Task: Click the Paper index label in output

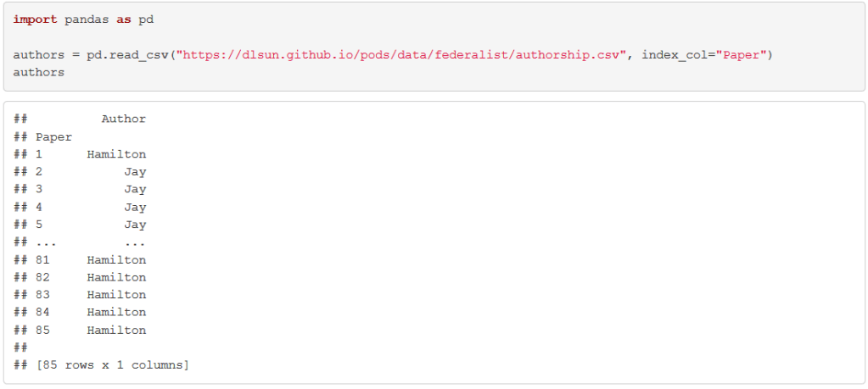Action: [x=53, y=137]
